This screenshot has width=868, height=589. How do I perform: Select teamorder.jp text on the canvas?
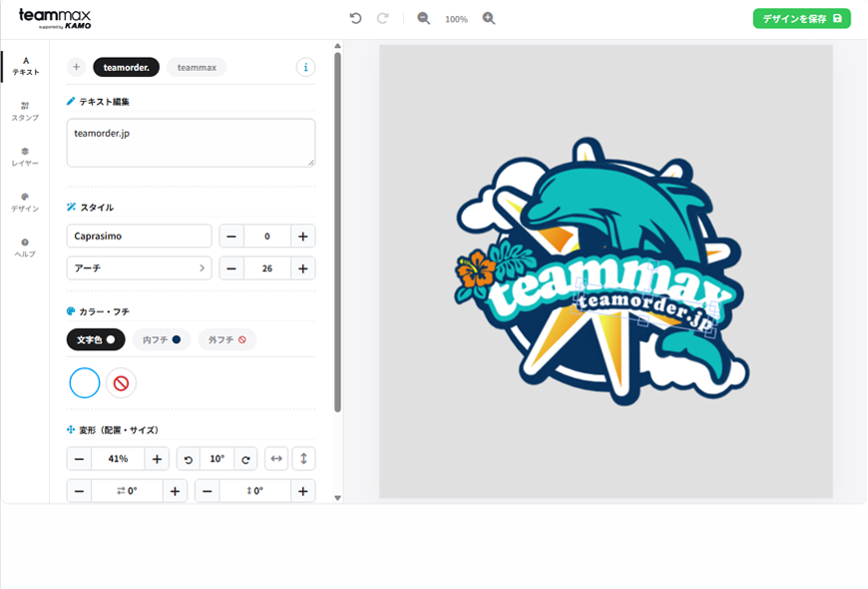coord(647,308)
